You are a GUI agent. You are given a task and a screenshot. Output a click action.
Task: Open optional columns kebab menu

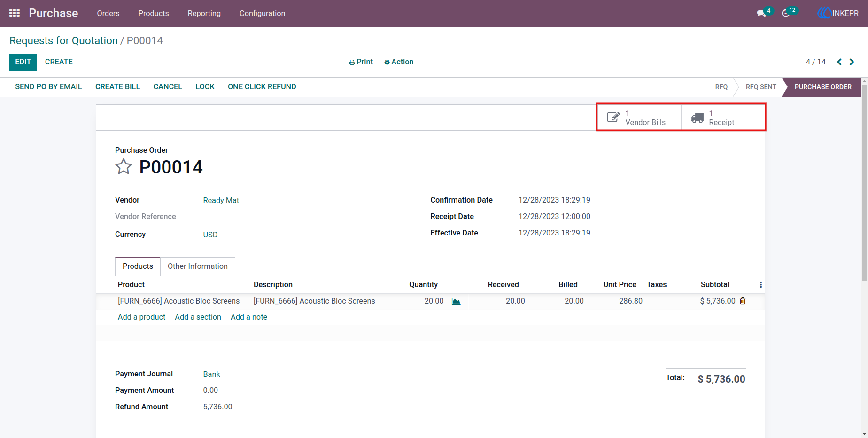click(x=760, y=285)
